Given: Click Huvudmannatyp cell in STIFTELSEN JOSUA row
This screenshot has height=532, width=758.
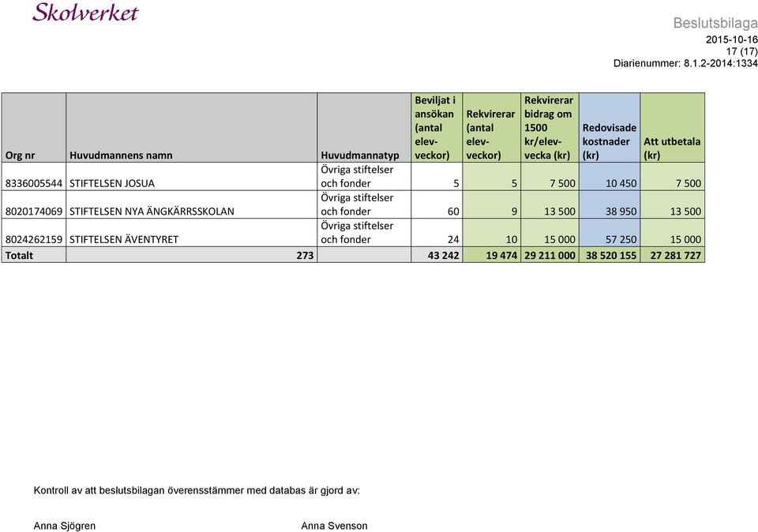Looking at the screenshot, I should tap(364, 176).
